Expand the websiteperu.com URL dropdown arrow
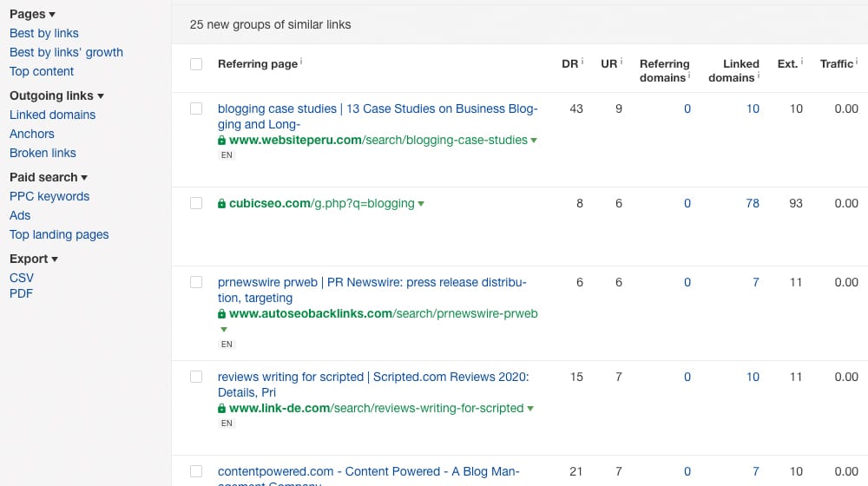868x486 pixels. tap(534, 141)
